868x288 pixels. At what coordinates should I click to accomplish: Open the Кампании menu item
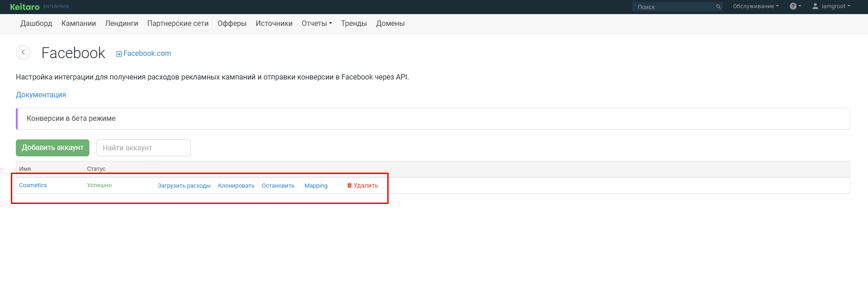[x=78, y=24]
